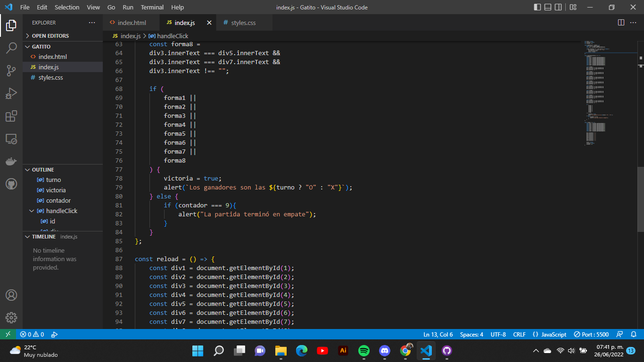Open the Remote Explorer view

[11, 139]
